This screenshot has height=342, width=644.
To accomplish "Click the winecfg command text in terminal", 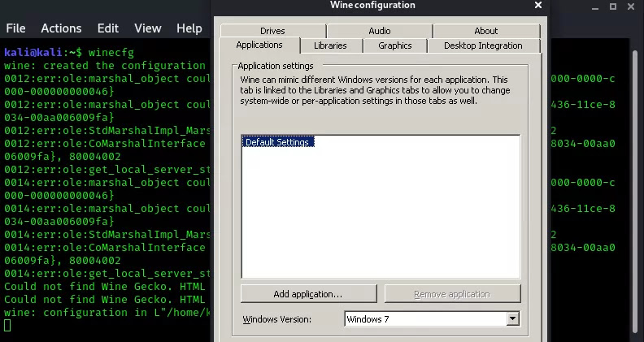I will click(111, 53).
